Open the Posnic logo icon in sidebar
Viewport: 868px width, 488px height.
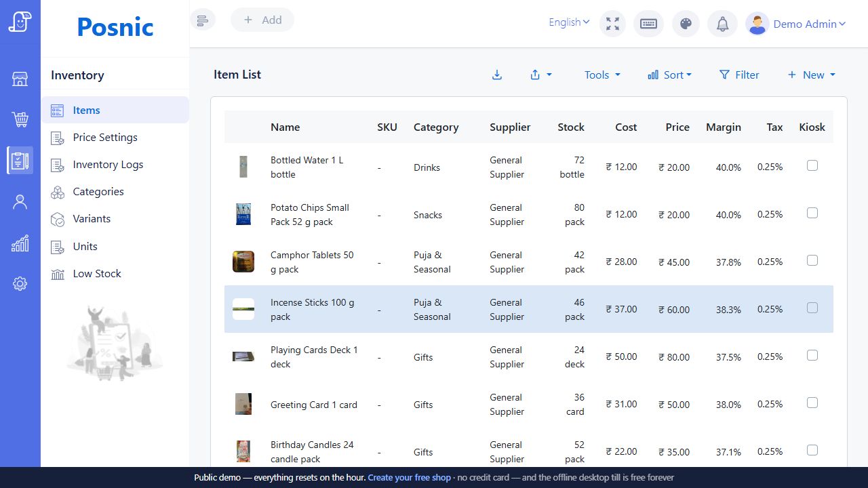pos(20,22)
